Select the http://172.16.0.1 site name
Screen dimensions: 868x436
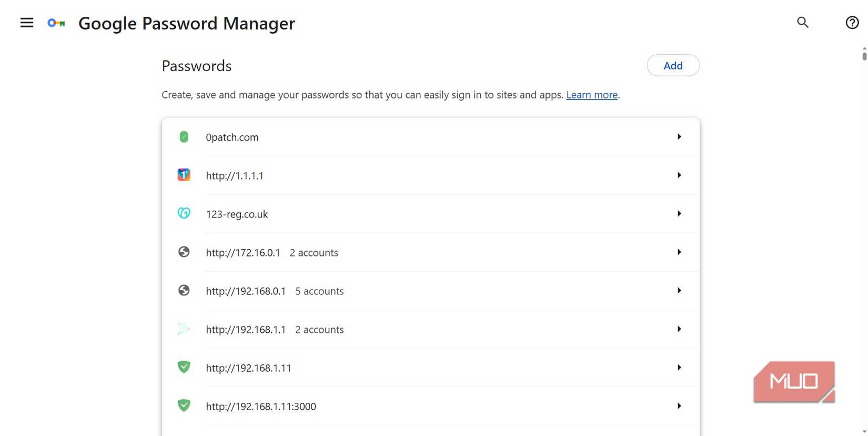[x=243, y=253]
